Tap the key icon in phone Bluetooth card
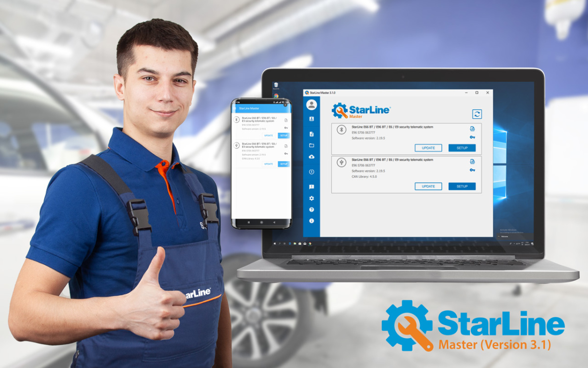Screen dimensions: 588x368 pos(286,128)
